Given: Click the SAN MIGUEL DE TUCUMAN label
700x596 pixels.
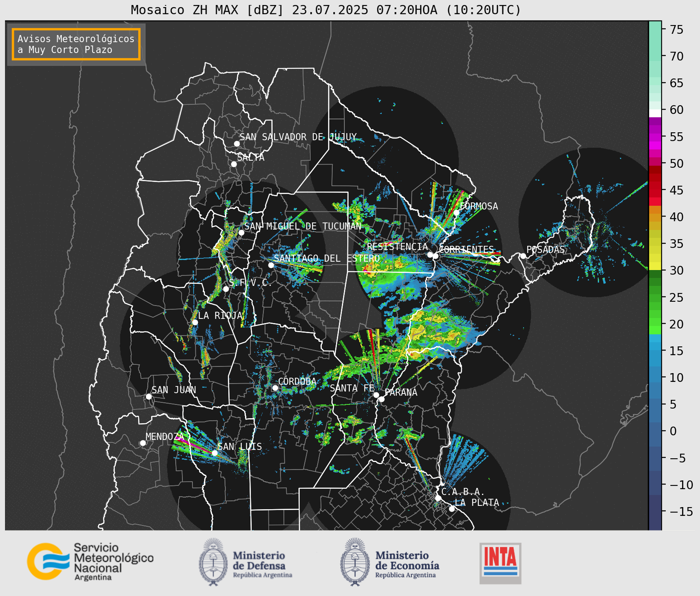Looking at the screenshot, I should pyautogui.click(x=303, y=226).
